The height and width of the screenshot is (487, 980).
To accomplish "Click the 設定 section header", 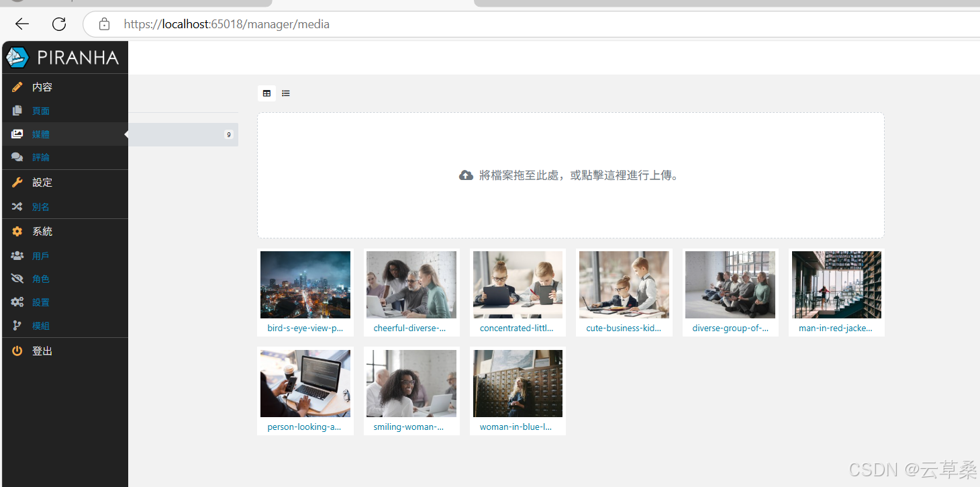I will [x=42, y=182].
